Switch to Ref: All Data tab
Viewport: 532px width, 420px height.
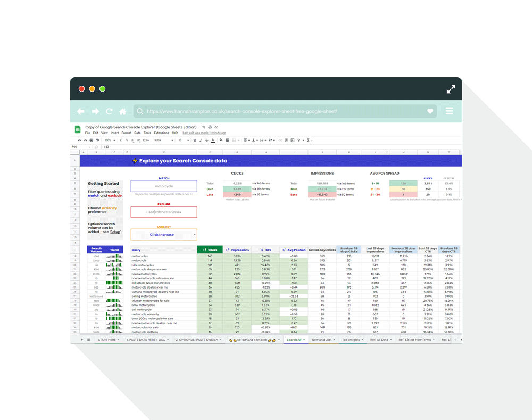pos(381,340)
